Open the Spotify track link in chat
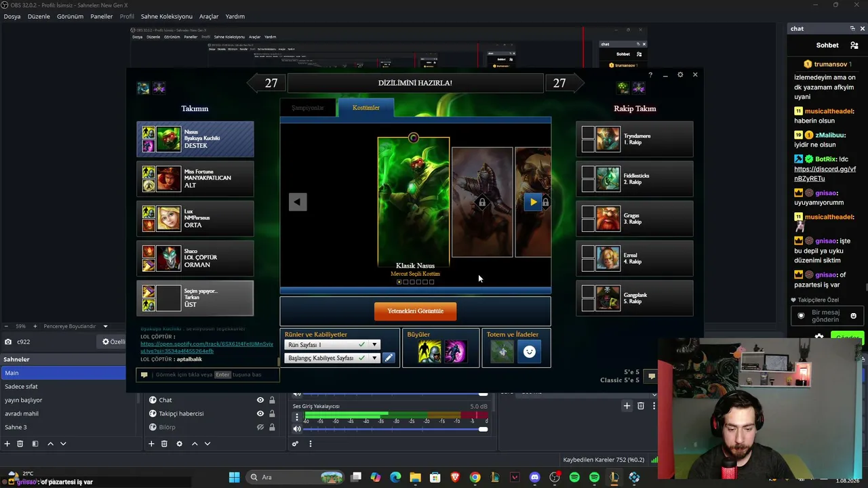Screen dimensions: 868x488 (x=207, y=348)
